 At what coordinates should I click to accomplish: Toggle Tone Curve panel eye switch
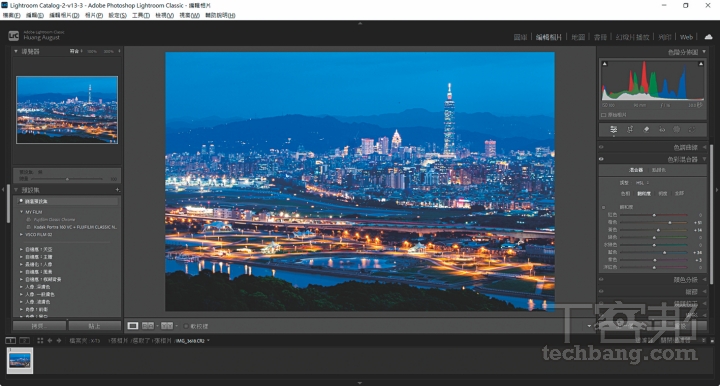tap(601, 147)
